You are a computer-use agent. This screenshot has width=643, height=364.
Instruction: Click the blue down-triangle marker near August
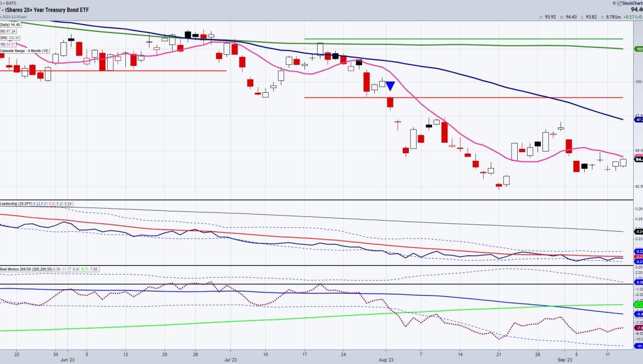[x=390, y=86]
